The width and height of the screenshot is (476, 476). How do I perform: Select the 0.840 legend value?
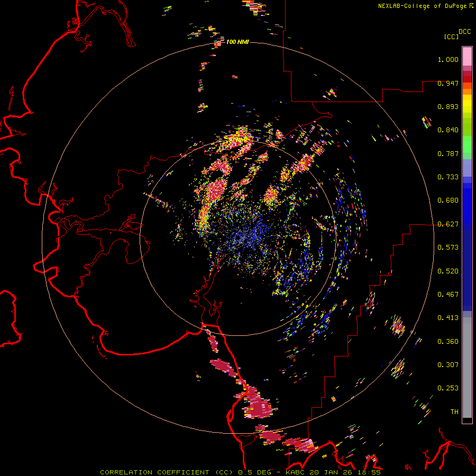pos(448,130)
